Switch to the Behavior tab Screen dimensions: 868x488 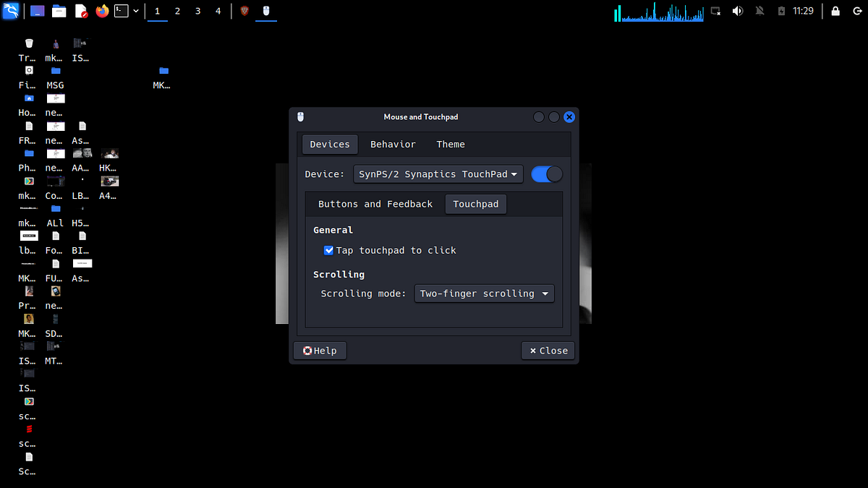pyautogui.click(x=393, y=144)
